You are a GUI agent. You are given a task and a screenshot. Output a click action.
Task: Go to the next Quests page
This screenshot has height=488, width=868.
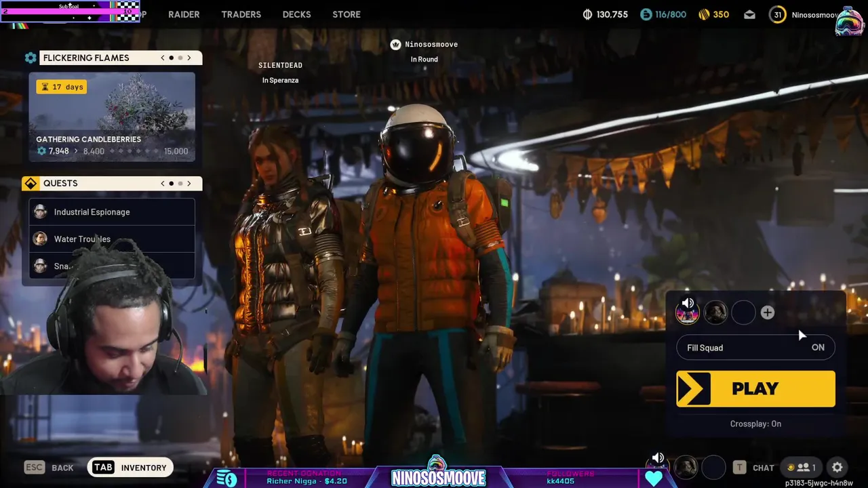click(x=189, y=183)
